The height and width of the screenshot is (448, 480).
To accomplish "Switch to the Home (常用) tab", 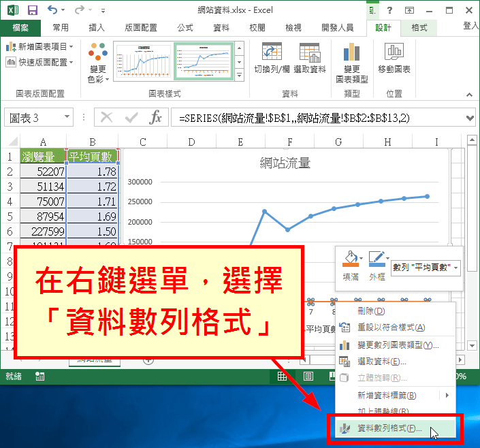I will click(x=61, y=28).
